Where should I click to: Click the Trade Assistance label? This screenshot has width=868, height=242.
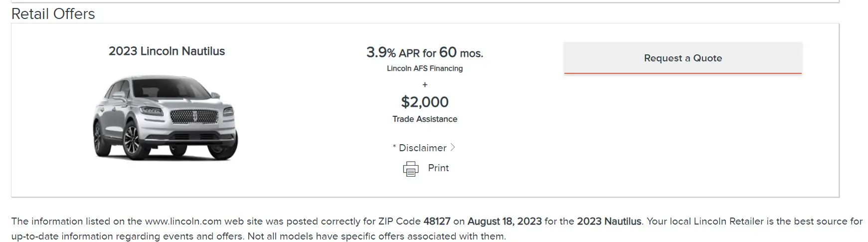(x=425, y=119)
